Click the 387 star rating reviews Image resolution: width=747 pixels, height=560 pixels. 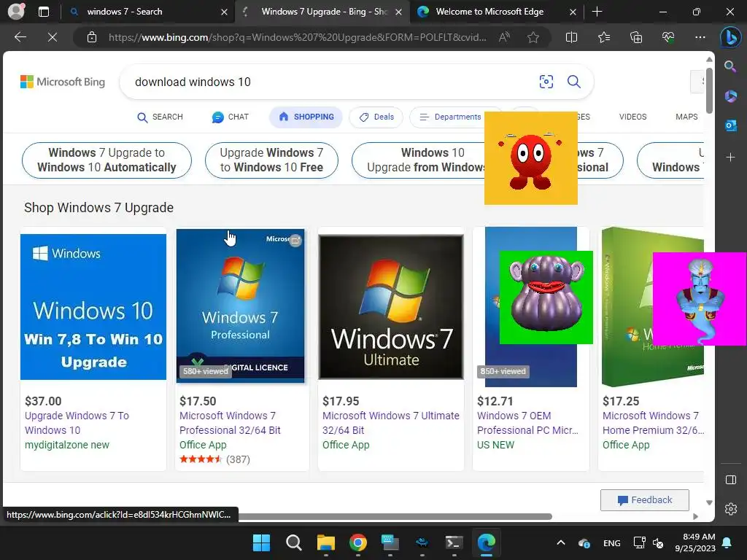(214, 459)
